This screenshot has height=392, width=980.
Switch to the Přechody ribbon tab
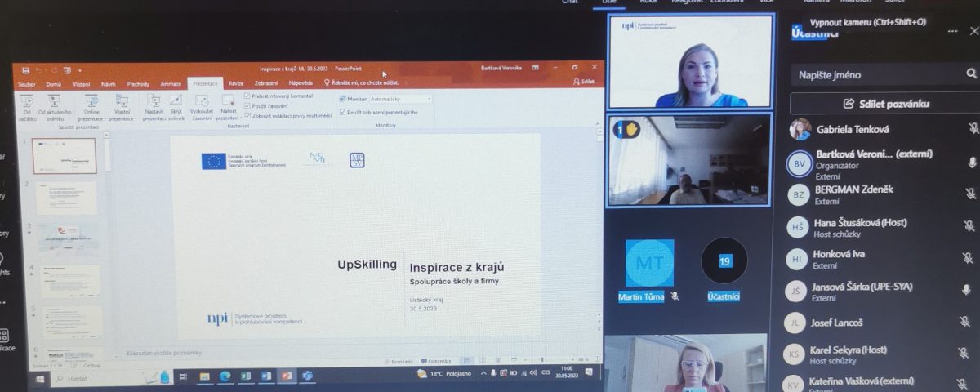138,83
